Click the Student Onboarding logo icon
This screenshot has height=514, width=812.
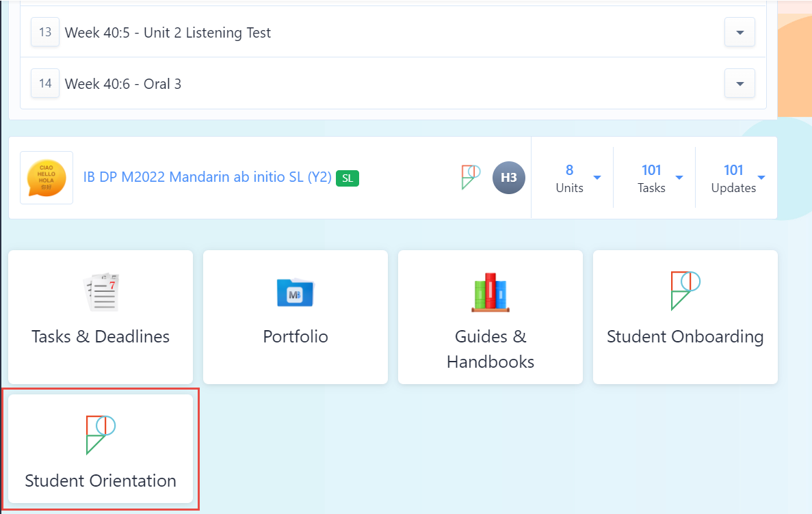click(685, 291)
